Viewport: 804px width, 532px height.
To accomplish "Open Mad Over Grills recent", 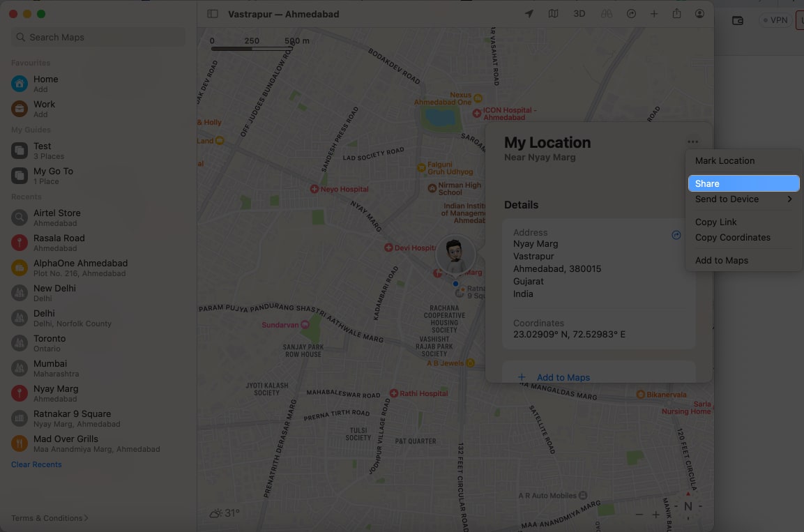I will point(98,444).
